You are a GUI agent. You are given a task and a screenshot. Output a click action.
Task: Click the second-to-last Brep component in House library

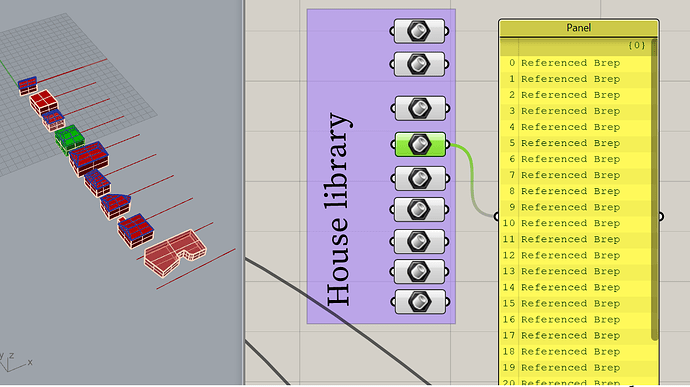[420, 272]
